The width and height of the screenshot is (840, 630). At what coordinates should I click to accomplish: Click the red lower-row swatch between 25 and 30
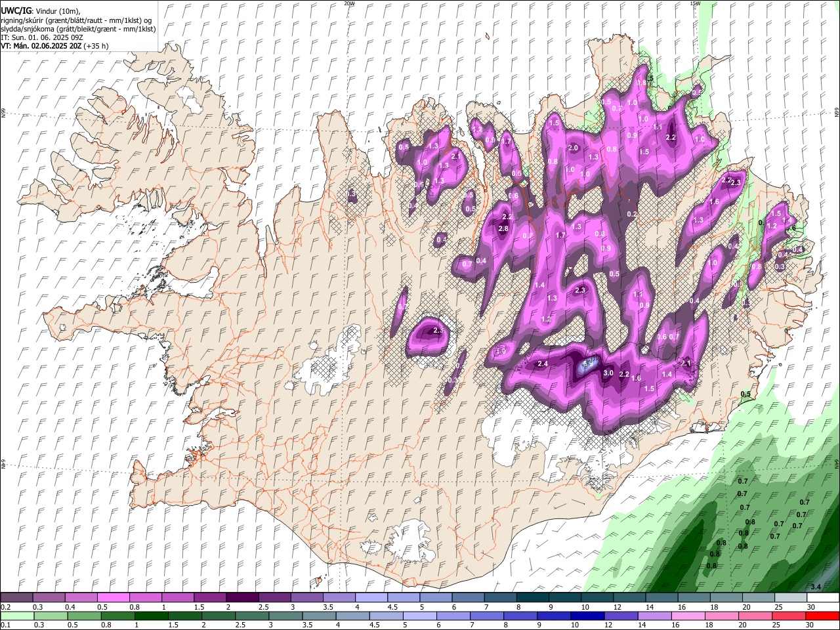pos(788,616)
